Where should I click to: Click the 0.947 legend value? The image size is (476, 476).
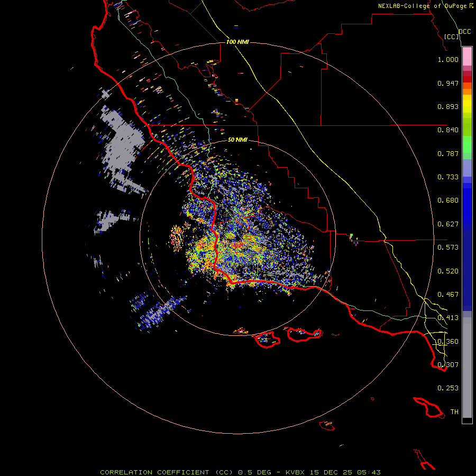click(448, 83)
